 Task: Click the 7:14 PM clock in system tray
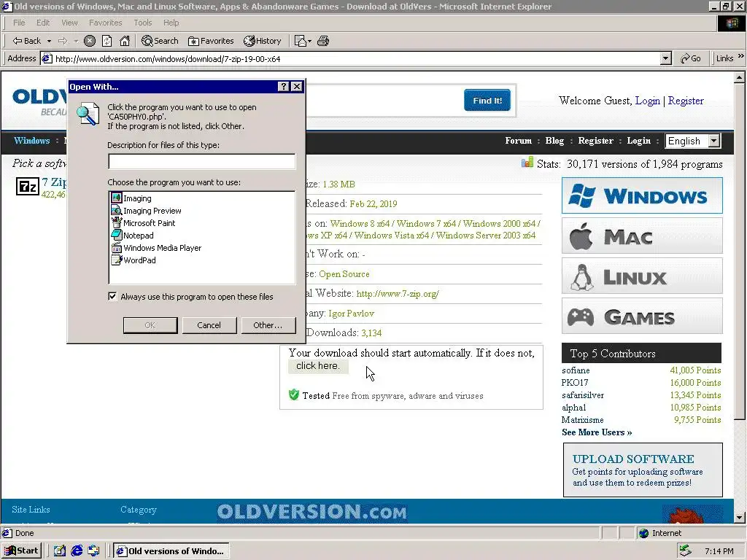click(719, 551)
